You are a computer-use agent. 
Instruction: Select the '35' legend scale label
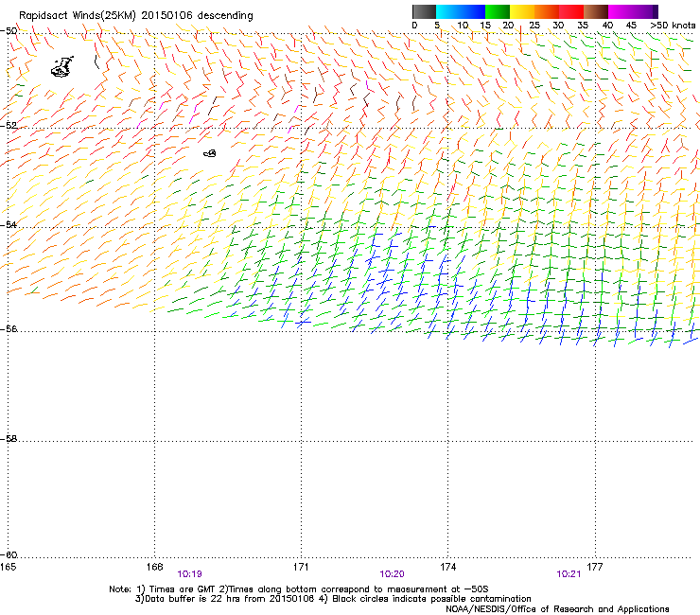pyautogui.click(x=583, y=26)
